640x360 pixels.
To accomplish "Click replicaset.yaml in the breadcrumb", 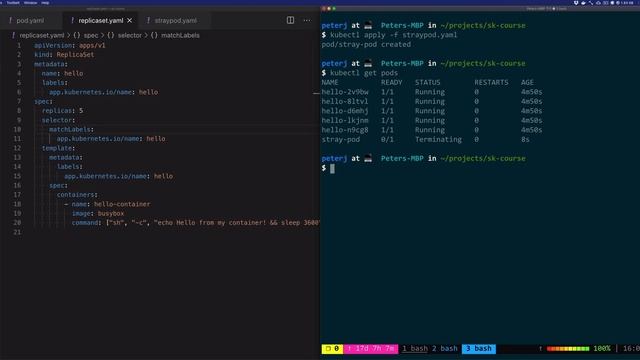I will tap(42, 36).
